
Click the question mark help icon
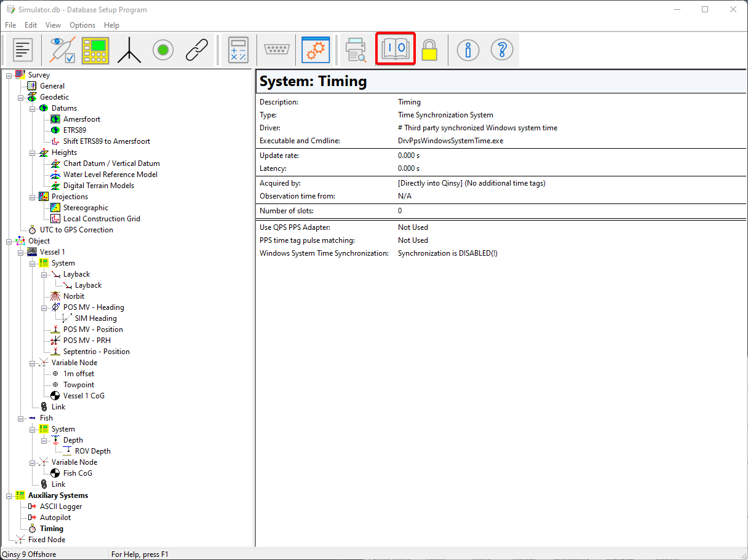coord(502,50)
